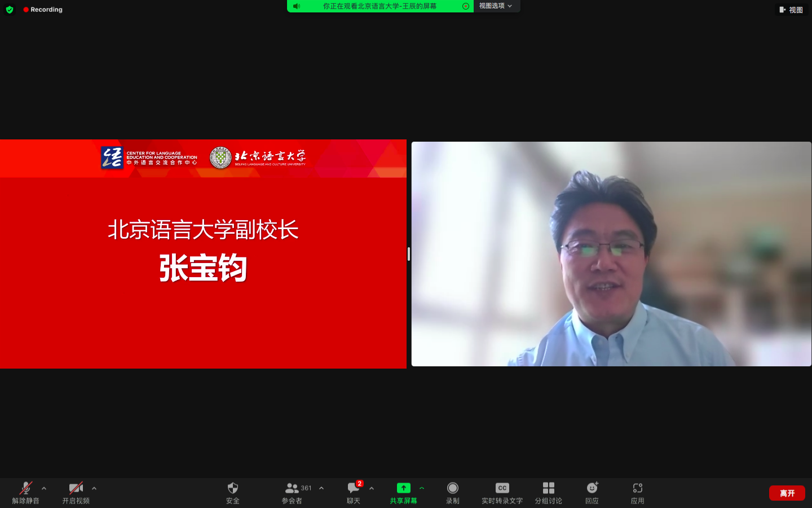Enable live transcript (实时转录文字) CC icon
This screenshot has height=508, width=812.
point(502,489)
